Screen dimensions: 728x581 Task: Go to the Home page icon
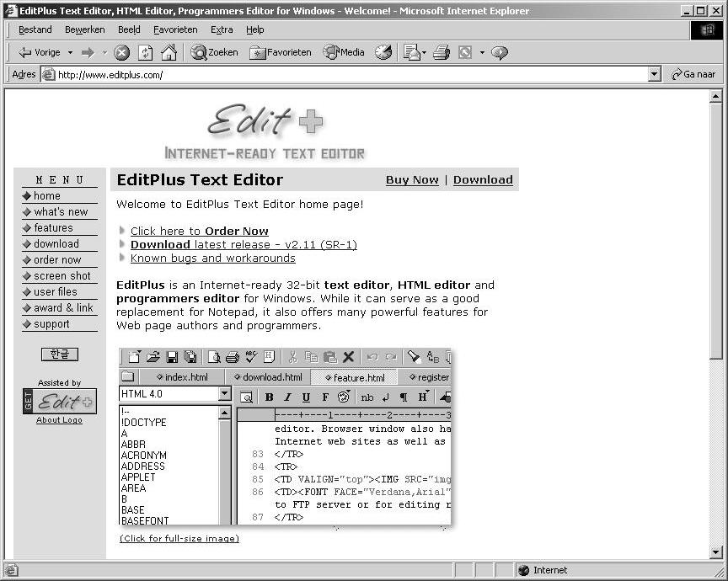[169, 52]
